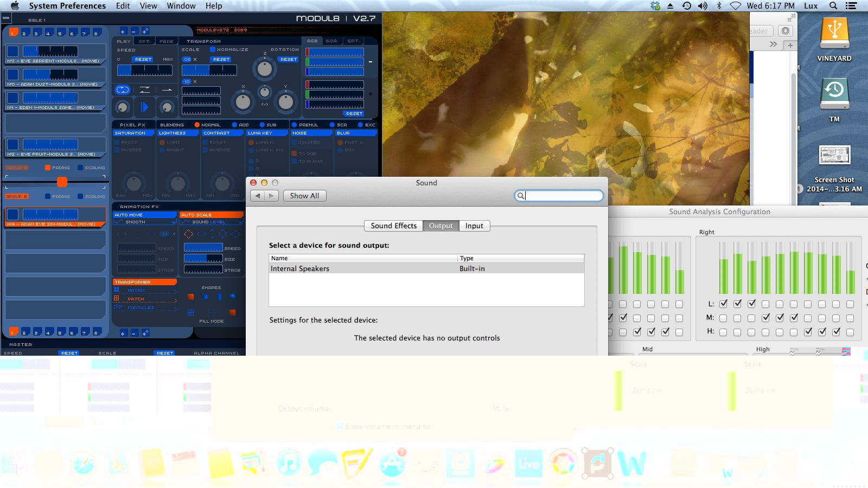
Task: Switch to the Sound Effects tab
Action: [x=394, y=226]
